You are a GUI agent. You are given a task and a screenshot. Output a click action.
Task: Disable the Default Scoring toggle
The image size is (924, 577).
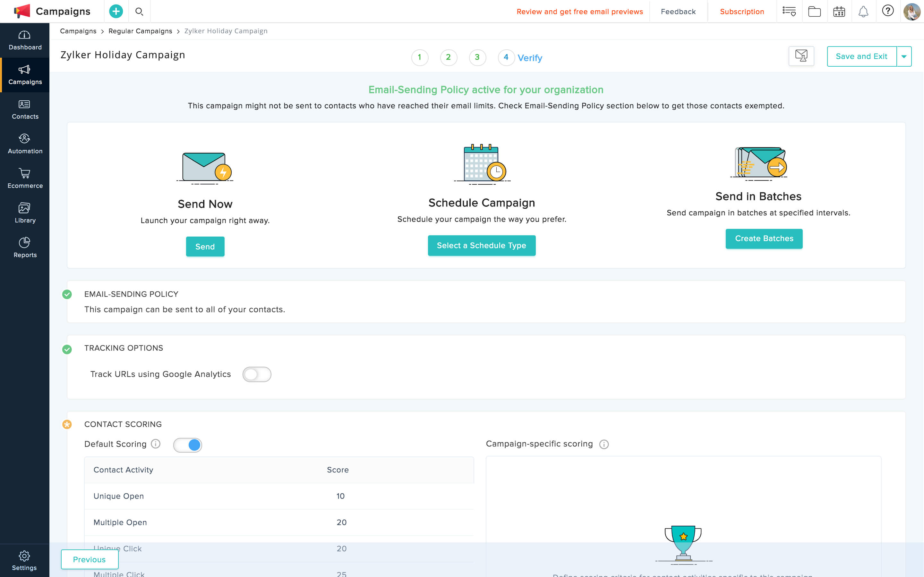click(187, 445)
